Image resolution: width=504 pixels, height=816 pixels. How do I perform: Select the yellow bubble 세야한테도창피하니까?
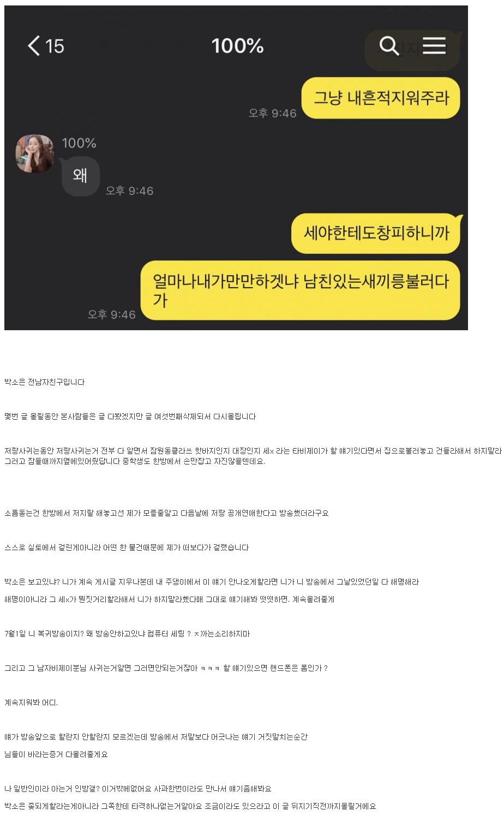pos(376,233)
